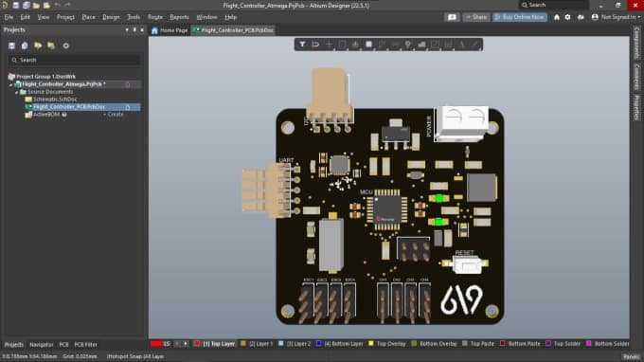This screenshot has width=644, height=362.
Task: Click the save icon in Projects panel
Action: click(11, 45)
